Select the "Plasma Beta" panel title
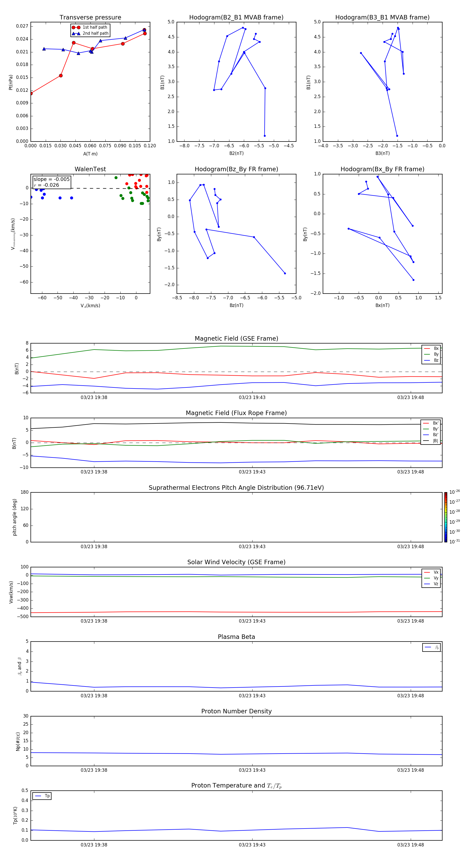The height and width of the screenshot is (868, 473). pos(236,637)
